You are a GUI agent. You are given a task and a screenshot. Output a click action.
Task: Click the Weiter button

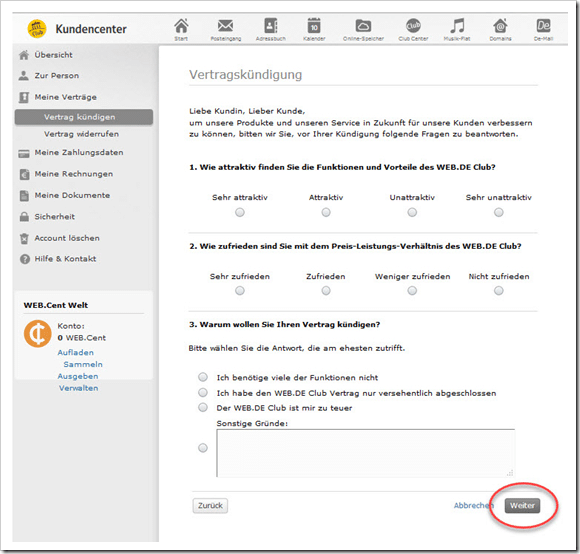point(522,506)
